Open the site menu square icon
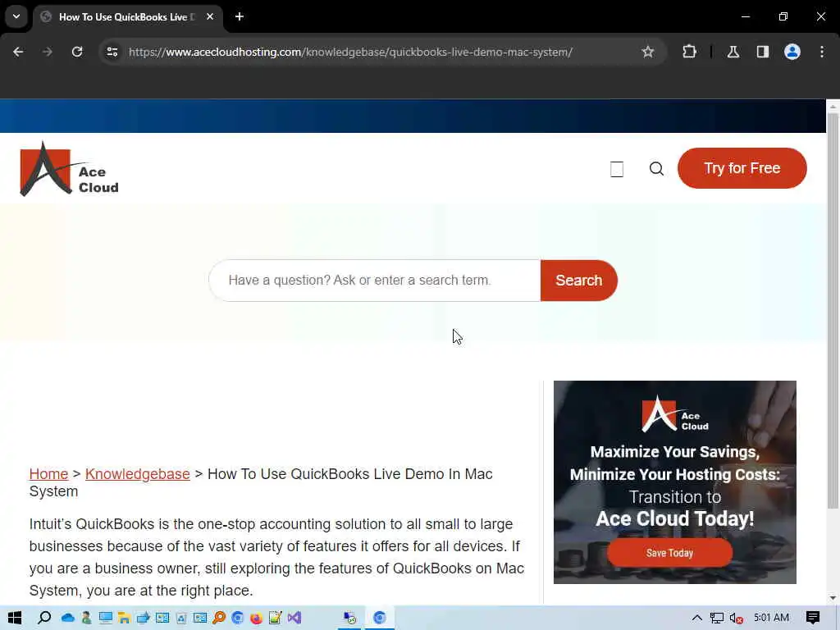 pyautogui.click(x=617, y=169)
